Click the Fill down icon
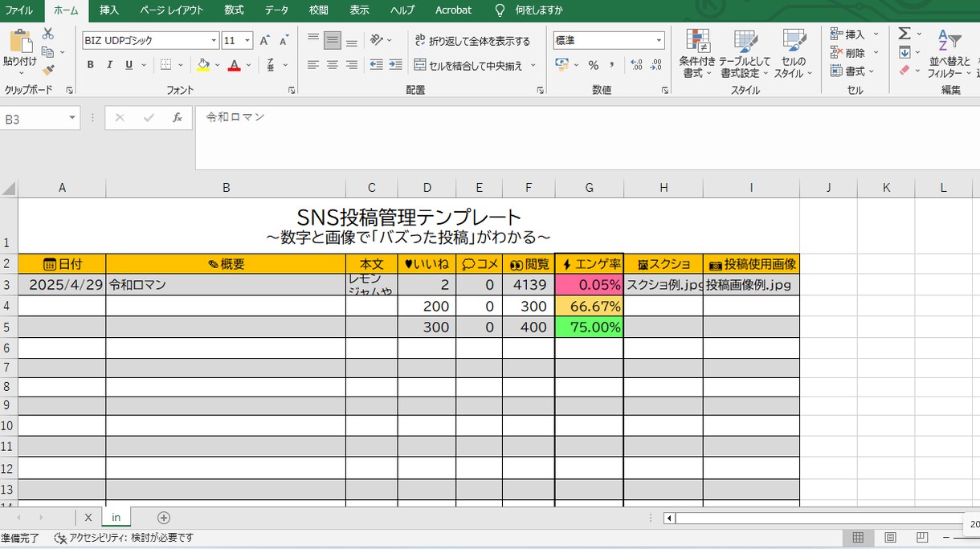Viewport: 980px width, 549px height. point(904,52)
